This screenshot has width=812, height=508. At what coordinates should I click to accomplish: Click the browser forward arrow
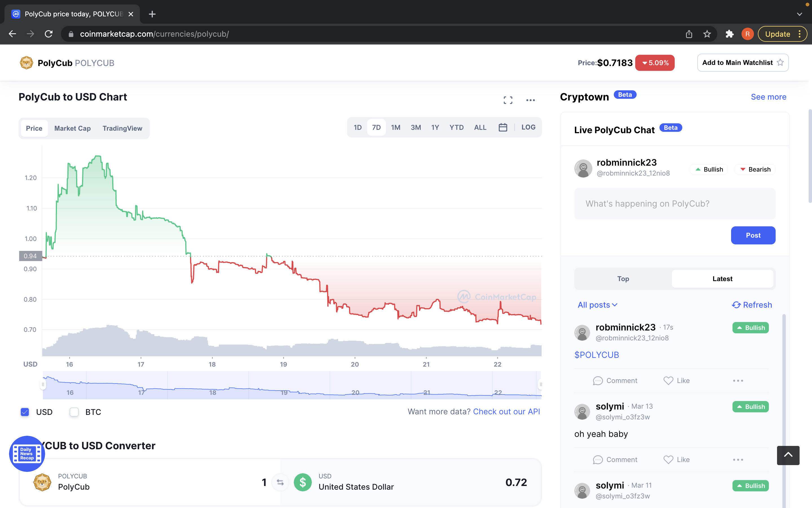pos(30,34)
